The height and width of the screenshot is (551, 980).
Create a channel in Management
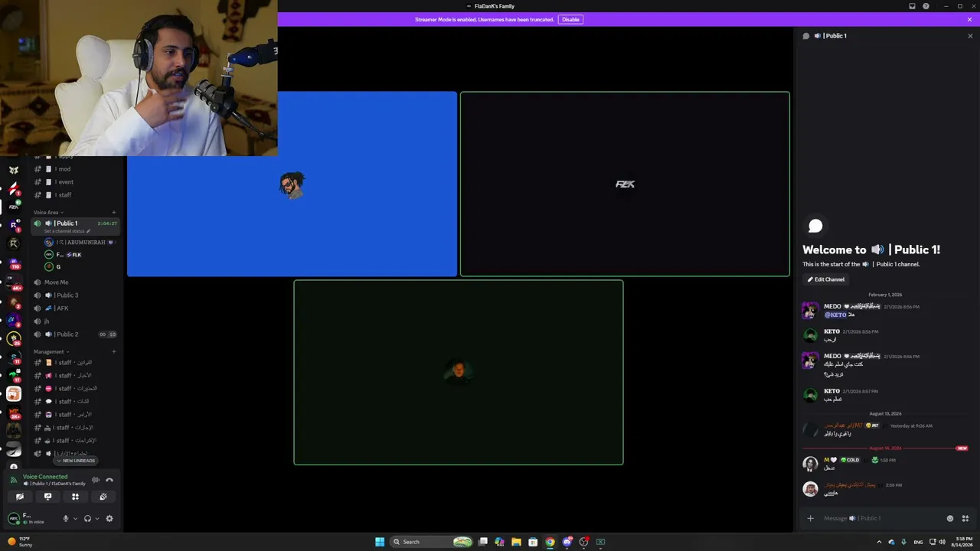tap(114, 351)
